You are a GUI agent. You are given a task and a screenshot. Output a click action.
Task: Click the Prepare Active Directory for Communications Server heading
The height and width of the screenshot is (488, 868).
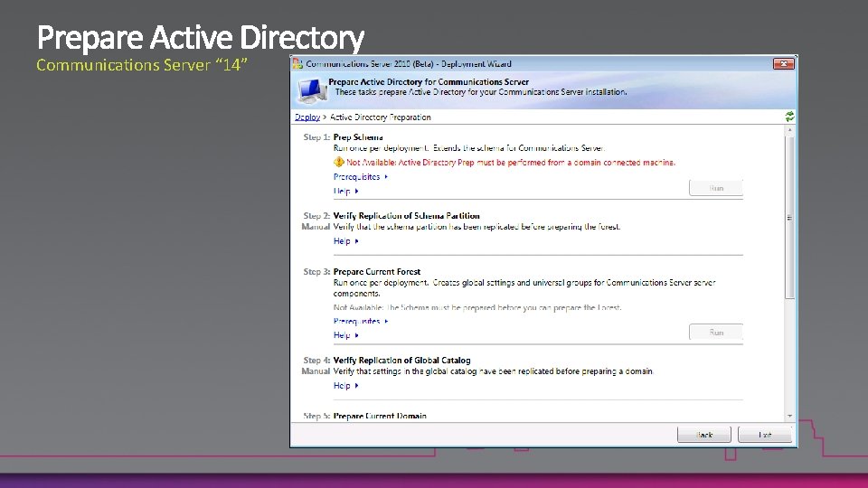coord(429,82)
